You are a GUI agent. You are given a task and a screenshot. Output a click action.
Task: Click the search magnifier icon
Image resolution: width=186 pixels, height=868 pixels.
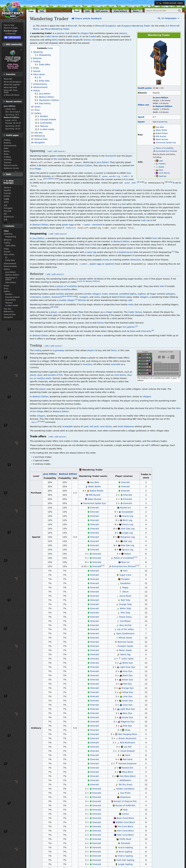179,10
